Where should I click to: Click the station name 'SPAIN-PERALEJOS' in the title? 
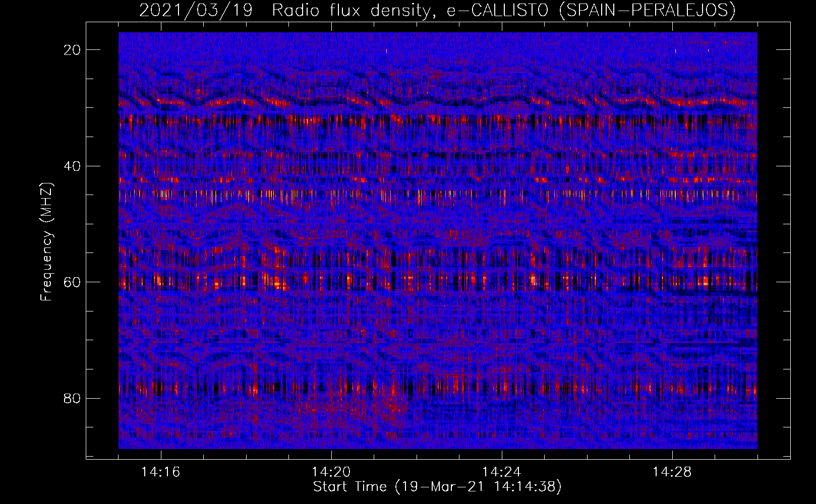(648, 10)
